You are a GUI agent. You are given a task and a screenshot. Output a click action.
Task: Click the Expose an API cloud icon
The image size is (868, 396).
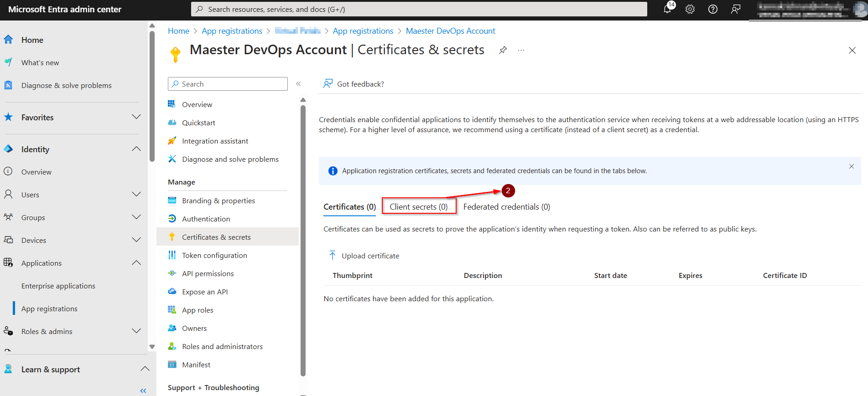click(x=172, y=292)
